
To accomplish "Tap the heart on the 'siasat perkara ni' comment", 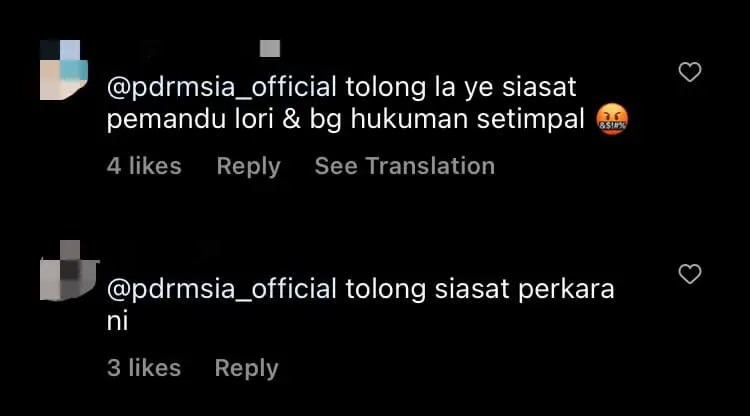I will point(690,274).
